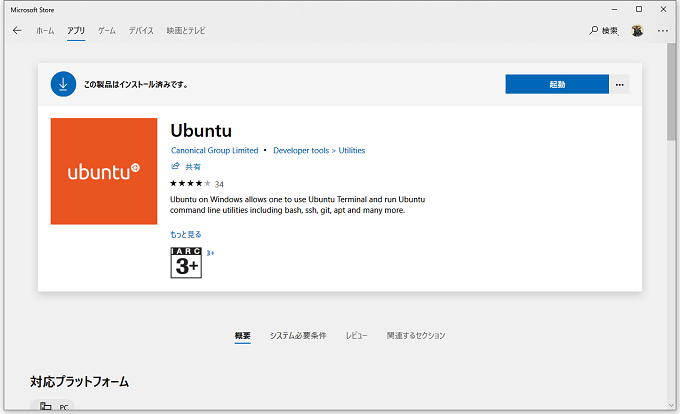The image size is (680, 414).
Task: Jump to レビュー section
Action: coord(356,336)
